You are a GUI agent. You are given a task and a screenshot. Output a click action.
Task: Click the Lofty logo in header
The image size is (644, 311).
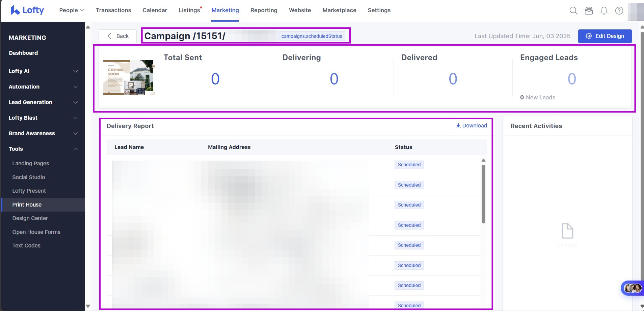(27, 10)
